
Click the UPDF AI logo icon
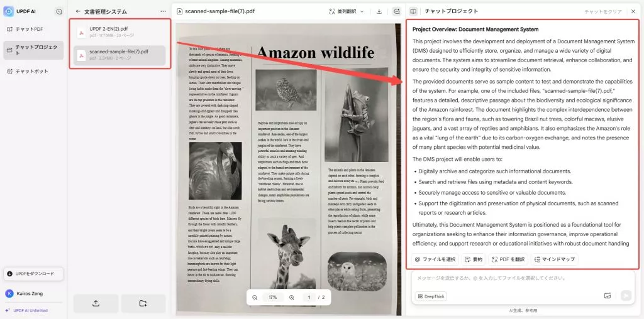8,11
